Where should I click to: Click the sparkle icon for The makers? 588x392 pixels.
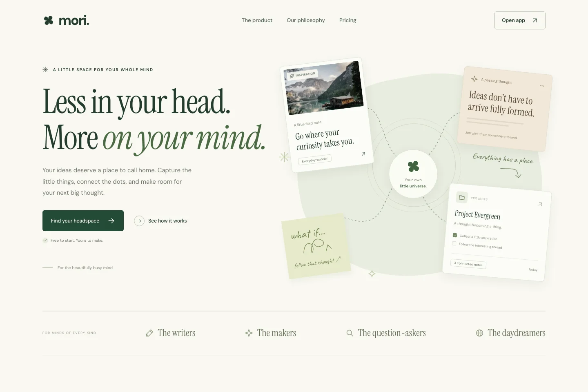(249, 333)
